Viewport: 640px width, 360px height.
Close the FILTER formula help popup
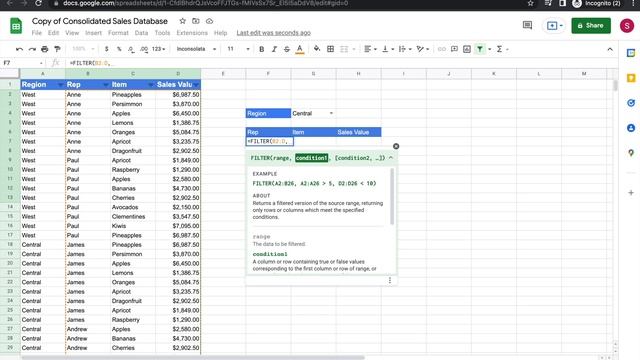coord(396,146)
